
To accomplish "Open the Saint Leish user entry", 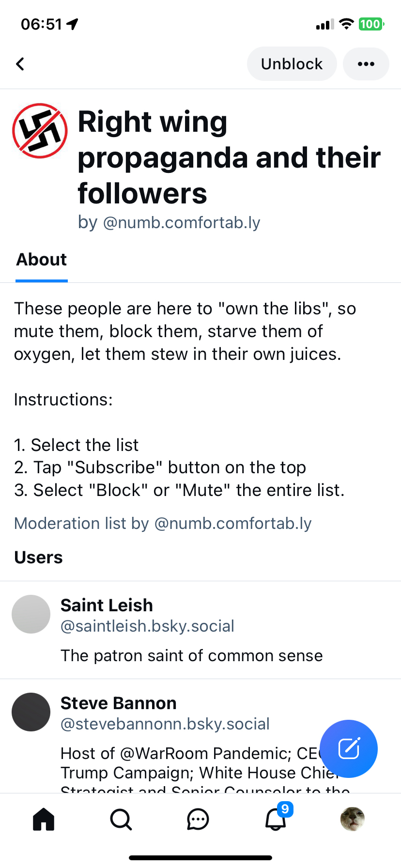I will [107, 605].
